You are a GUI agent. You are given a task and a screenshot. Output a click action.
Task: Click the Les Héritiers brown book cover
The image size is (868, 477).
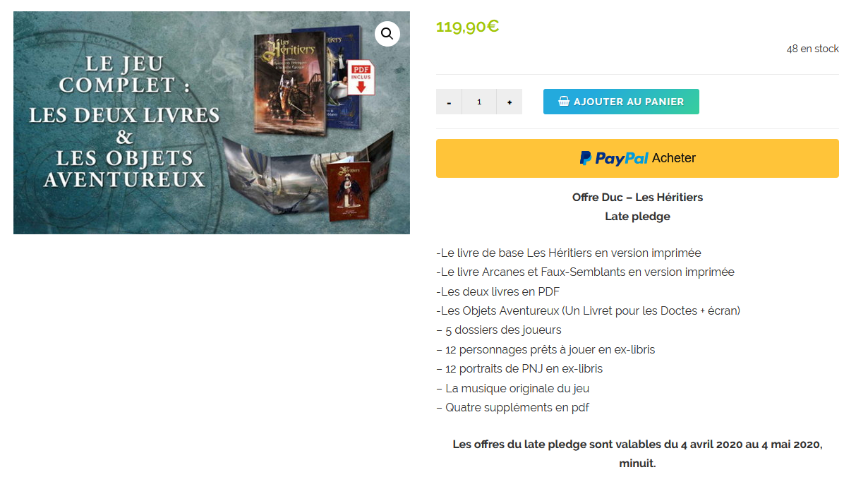coord(290,83)
